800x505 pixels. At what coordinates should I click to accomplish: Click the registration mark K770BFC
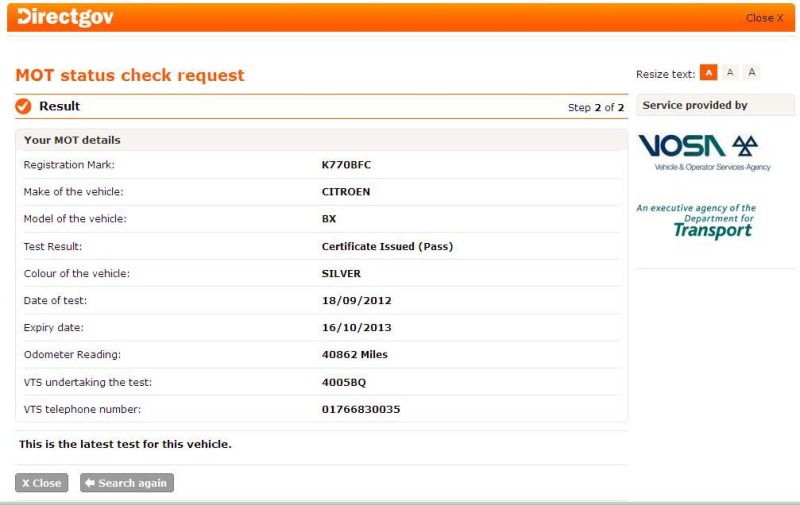click(346, 165)
